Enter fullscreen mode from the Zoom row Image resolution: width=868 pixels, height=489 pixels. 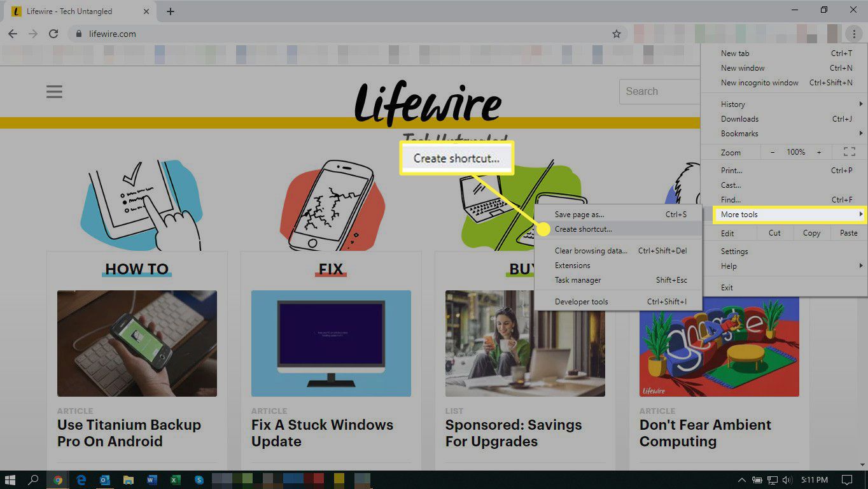point(849,152)
